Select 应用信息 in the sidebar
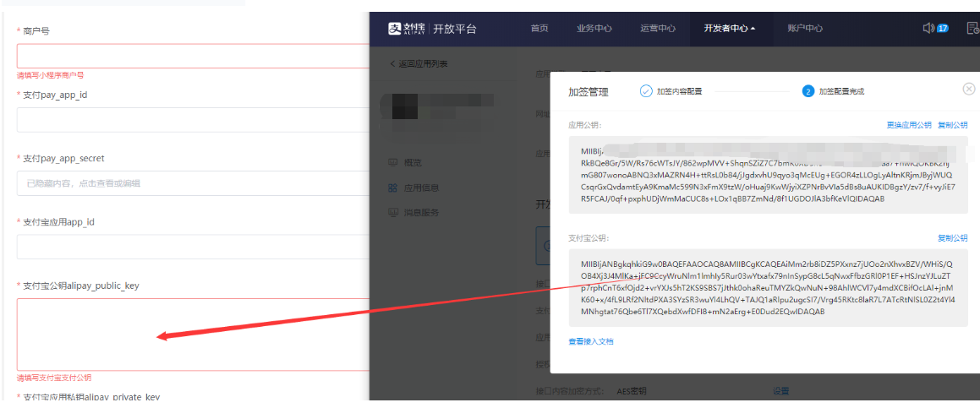 coord(421,188)
